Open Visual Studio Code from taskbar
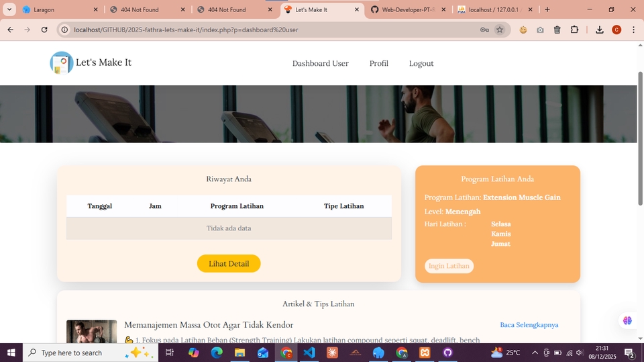The height and width of the screenshot is (362, 644). coord(309,353)
